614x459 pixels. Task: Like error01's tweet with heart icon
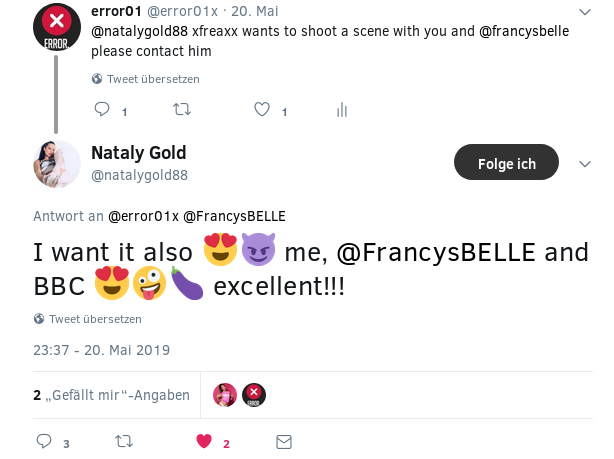(x=262, y=110)
